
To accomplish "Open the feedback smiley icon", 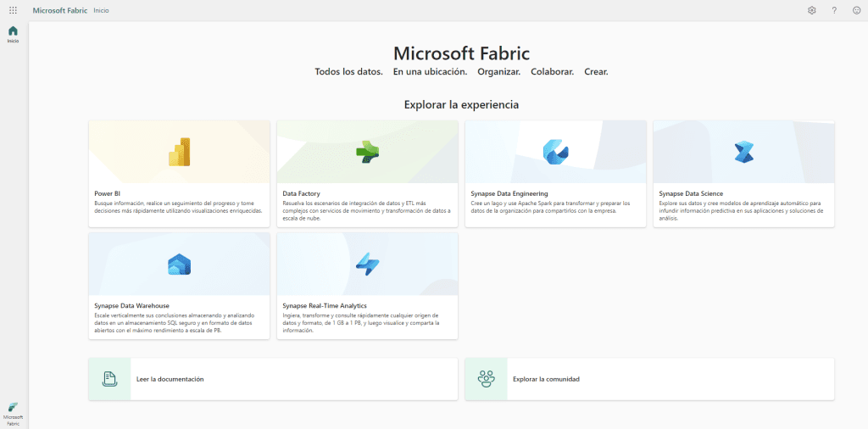I will click(x=856, y=10).
